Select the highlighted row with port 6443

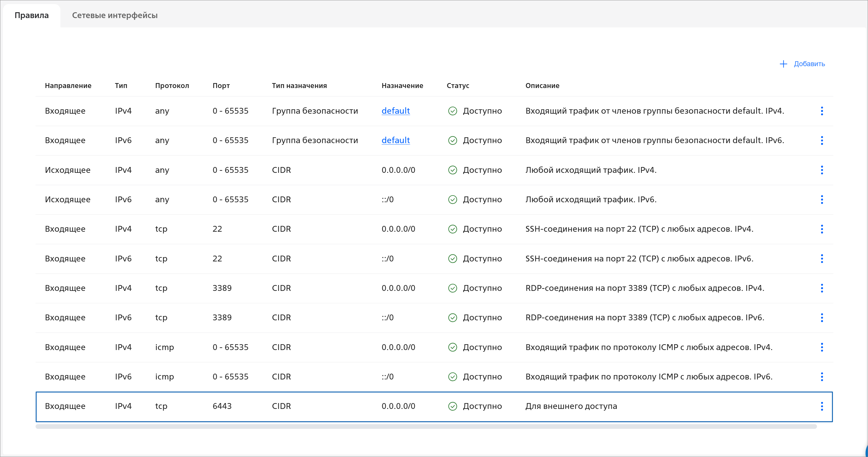pyautogui.click(x=337, y=406)
